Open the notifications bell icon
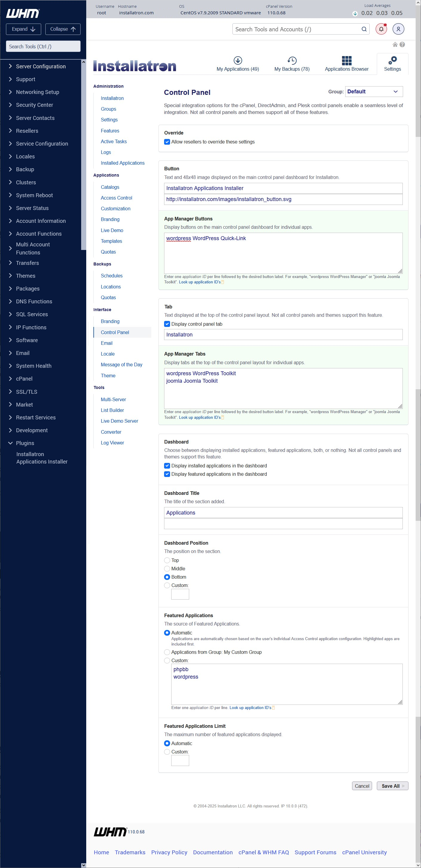 pos(381,29)
